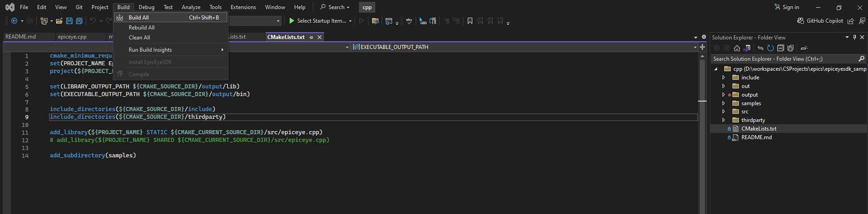Image resolution: width=868 pixels, height=214 pixels.
Task: Open Select Startup Item dropdown arrow
Action: pos(350,21)
